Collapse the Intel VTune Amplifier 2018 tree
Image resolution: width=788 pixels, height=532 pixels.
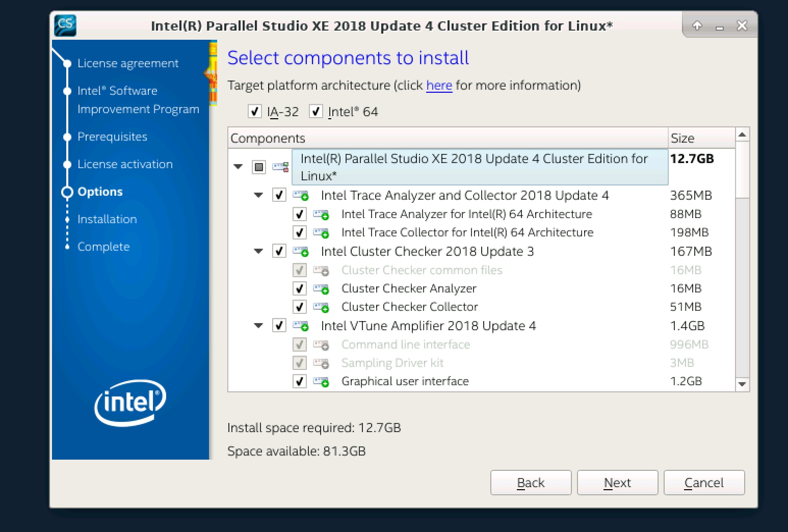coord(258,326)
